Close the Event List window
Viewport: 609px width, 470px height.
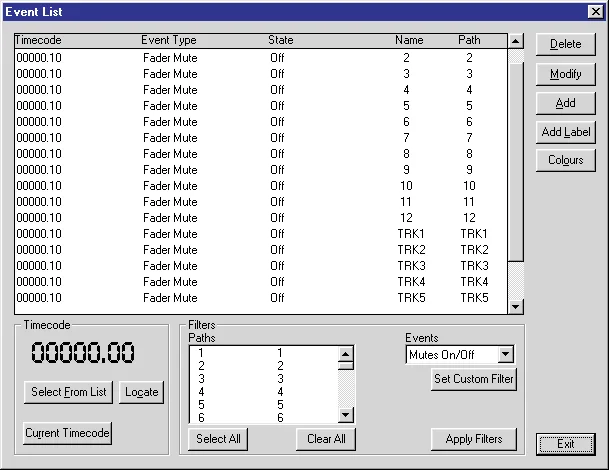(596, 12)
